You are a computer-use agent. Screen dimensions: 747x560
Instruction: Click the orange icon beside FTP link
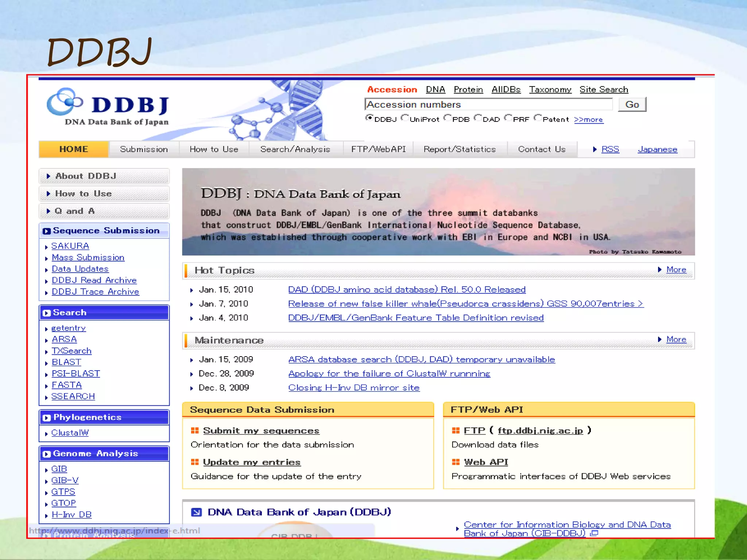pyautogui.click(x=456, y=431)
